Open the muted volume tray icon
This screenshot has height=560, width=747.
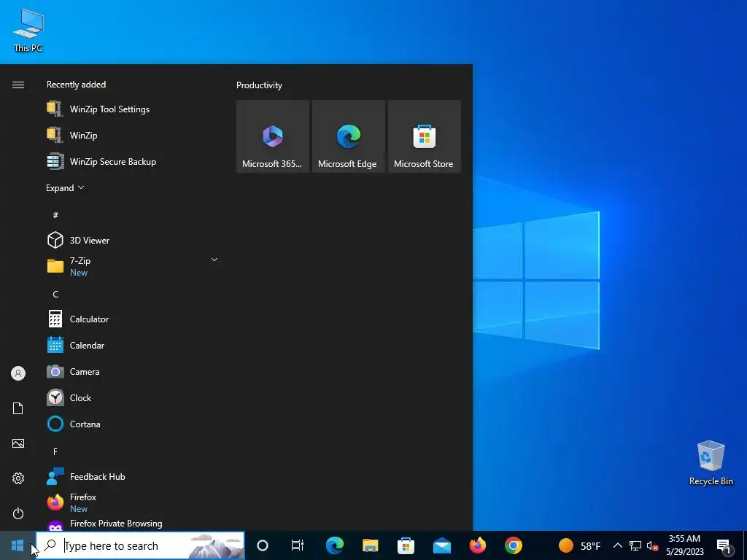[652, 545]
